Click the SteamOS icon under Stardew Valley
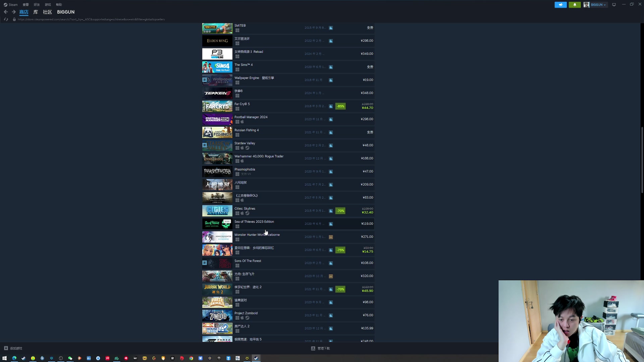The height and width of the screenshot is (362, 644). tap(247, 148)
